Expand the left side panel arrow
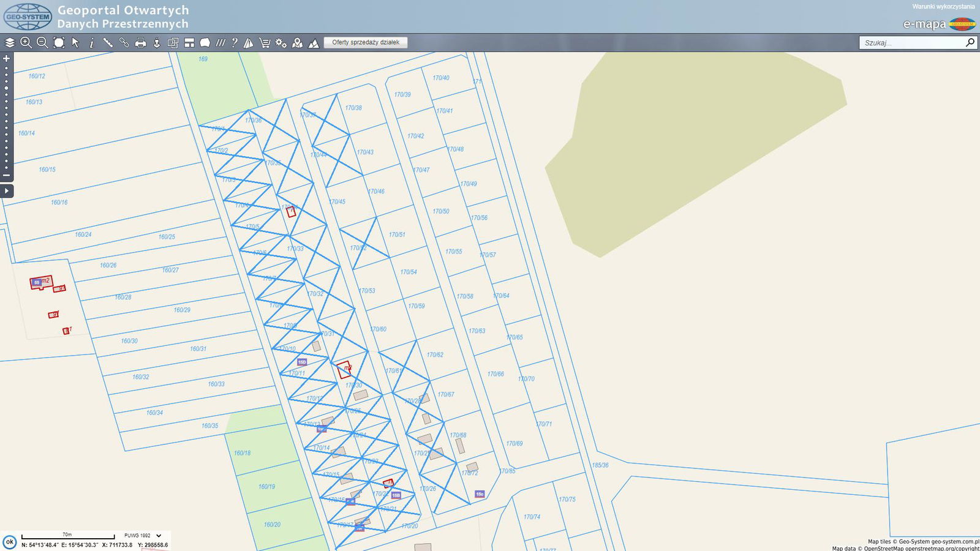 point(6,191)
